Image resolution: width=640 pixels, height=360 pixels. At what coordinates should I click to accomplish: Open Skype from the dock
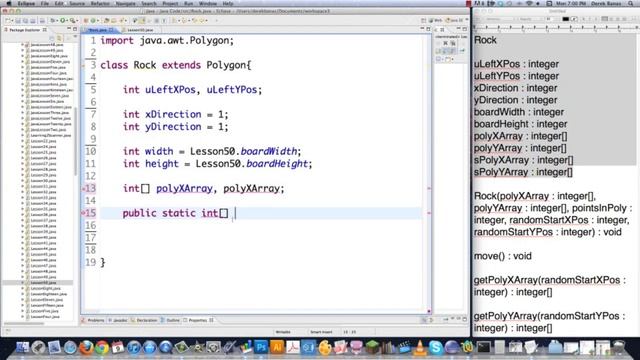point(436,347)
